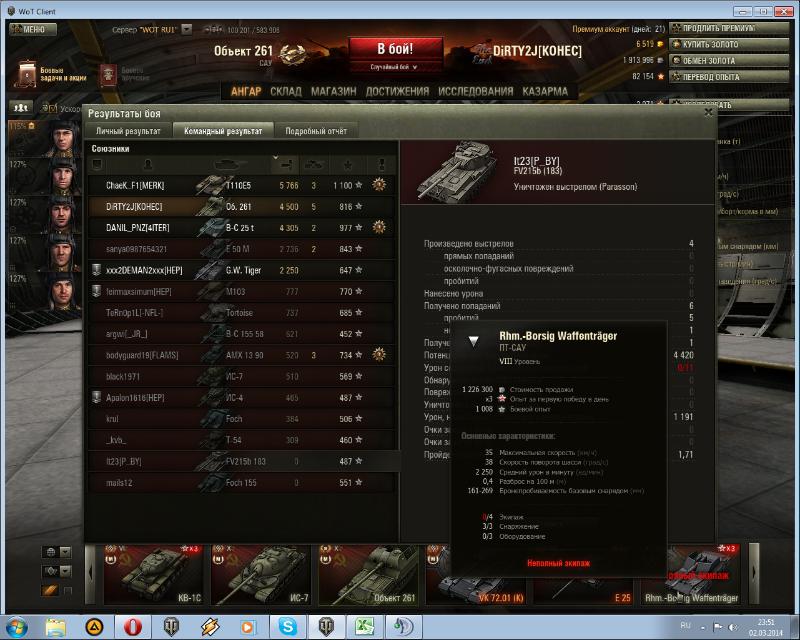The height and width of the screenshot is (640, 800).
Task: Click platoon badge next to xxx2DEMAN2xxx[HEP]
Action: pos(96,269)
